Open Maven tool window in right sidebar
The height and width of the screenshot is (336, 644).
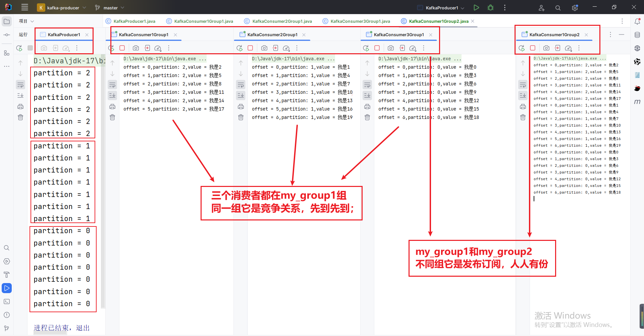coord(637,102)
